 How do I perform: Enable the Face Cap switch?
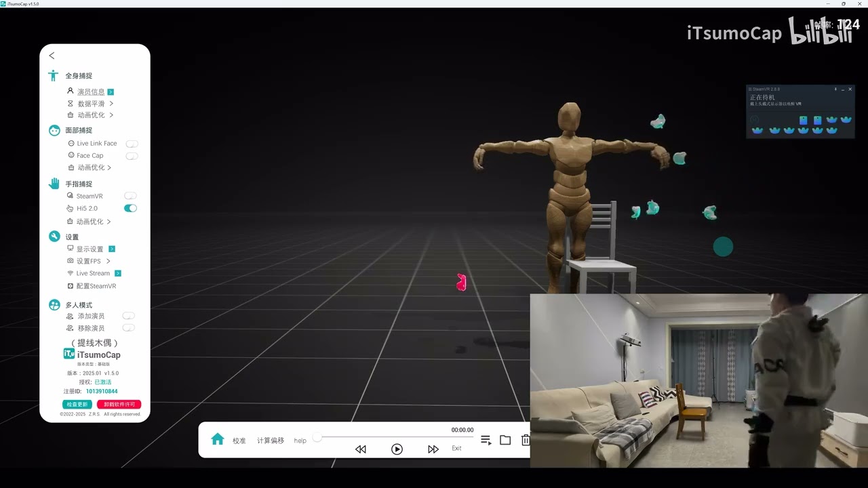[x=132, y=156]
